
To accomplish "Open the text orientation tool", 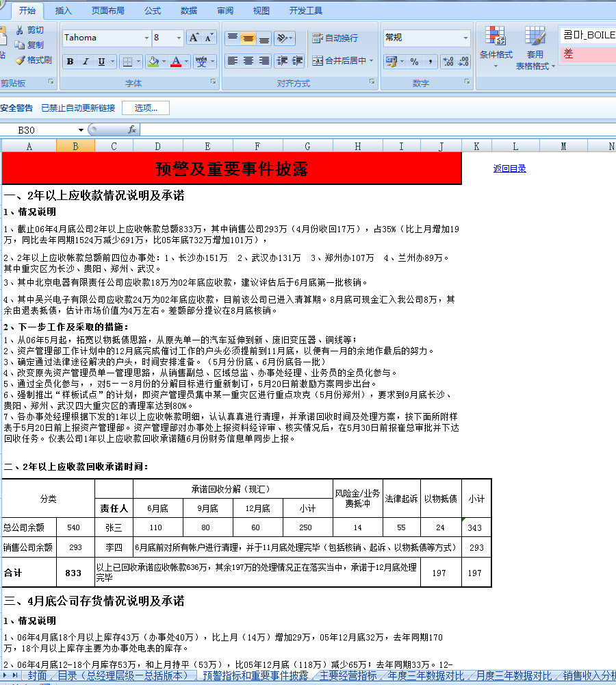I will tap(284, 38).
